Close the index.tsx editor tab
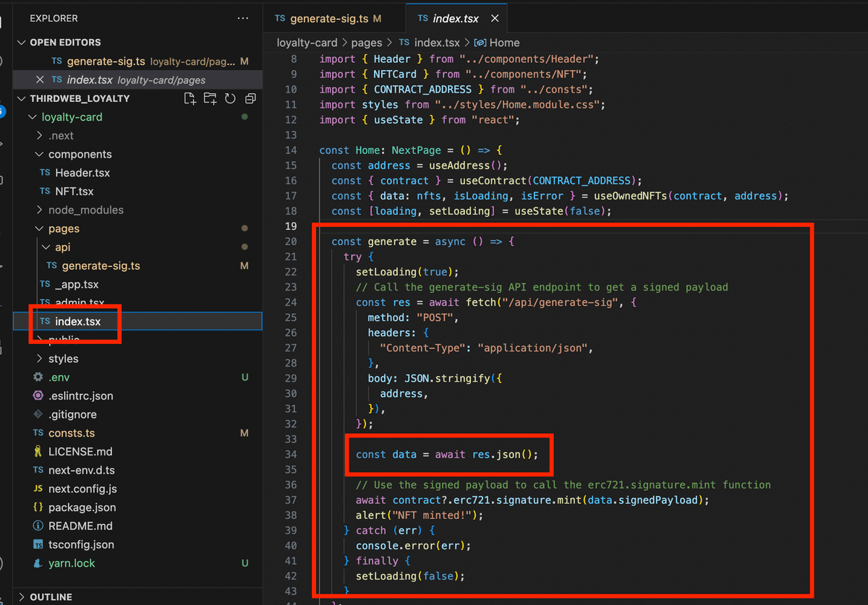Image resolution: width=868 pixels, height=605 pixels. (495, 19)
